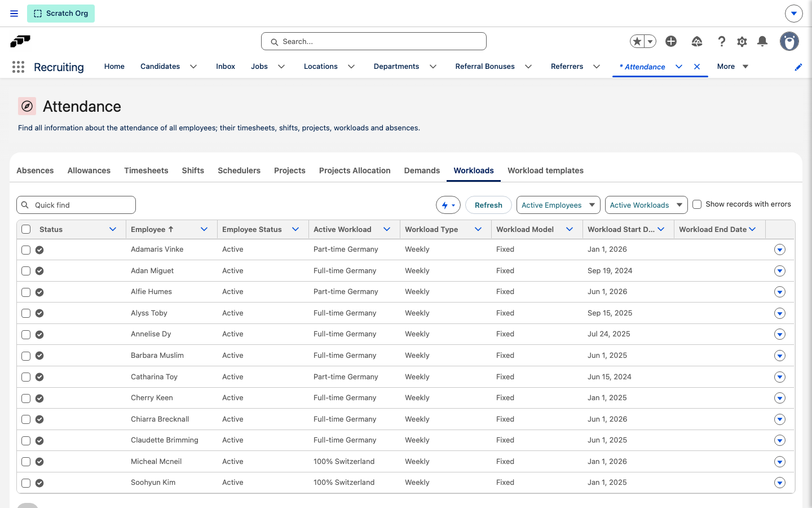Click the Refresh button

pyautogui.click(x=488, y=205)
